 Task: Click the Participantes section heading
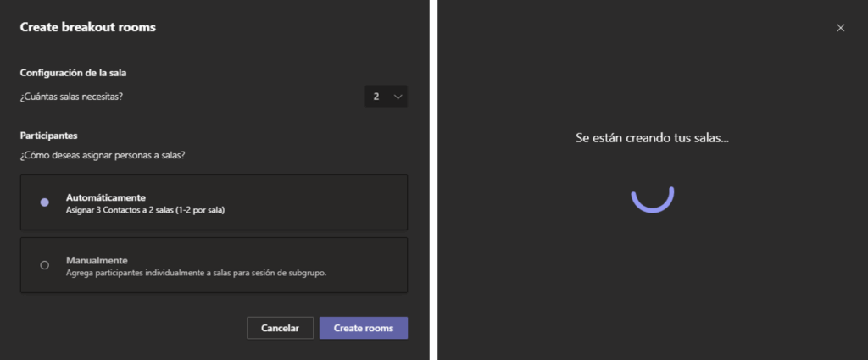49,135
